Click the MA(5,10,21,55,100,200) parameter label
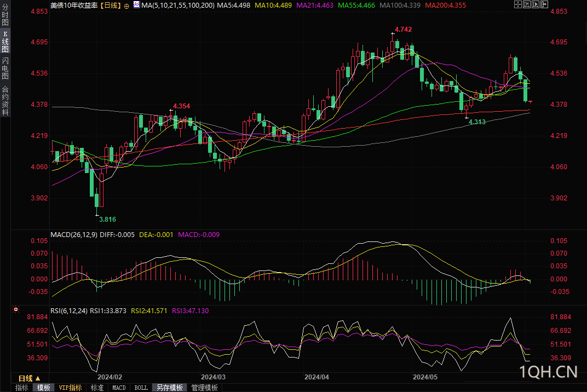 178,5
